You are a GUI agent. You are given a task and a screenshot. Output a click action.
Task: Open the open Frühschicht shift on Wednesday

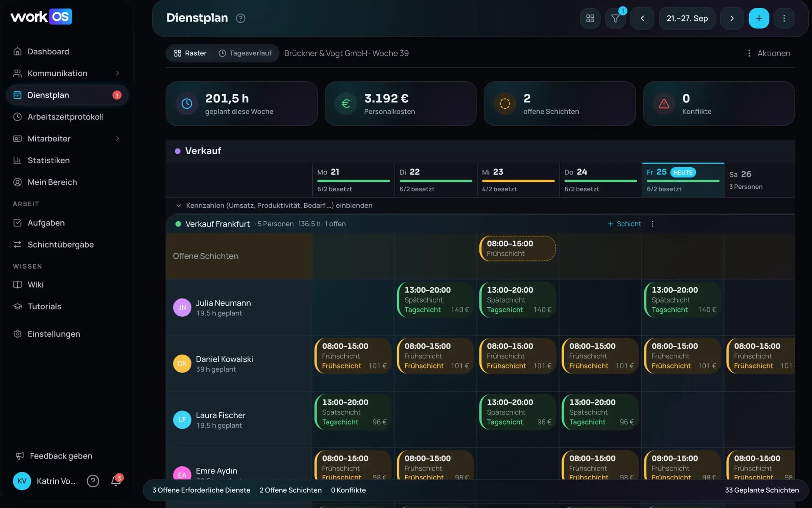518,248
